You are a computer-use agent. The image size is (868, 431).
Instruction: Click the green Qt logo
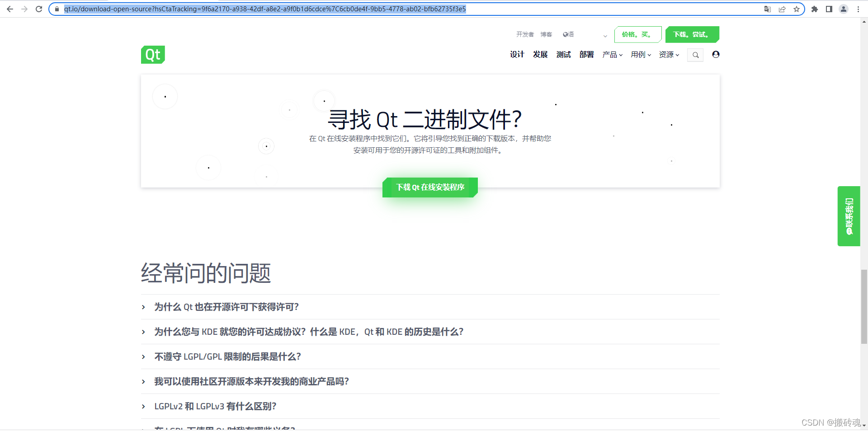click(153, 55)
